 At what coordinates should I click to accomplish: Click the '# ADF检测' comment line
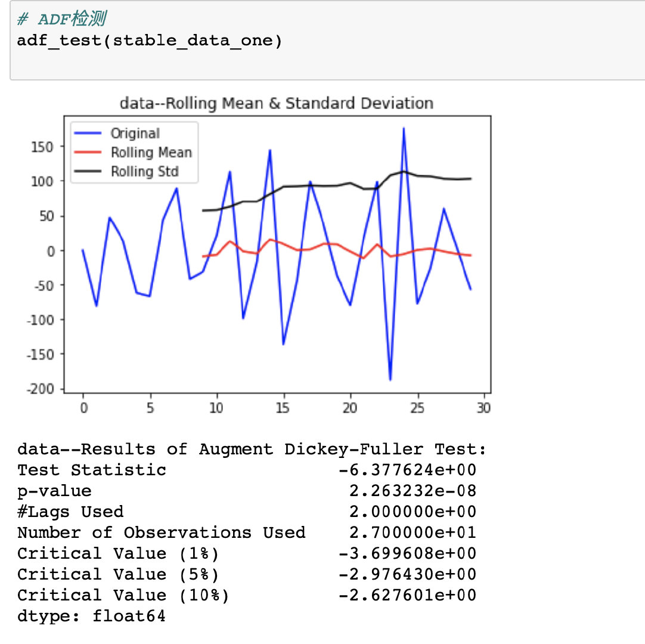pyautogui.click(x=61, y=19)
